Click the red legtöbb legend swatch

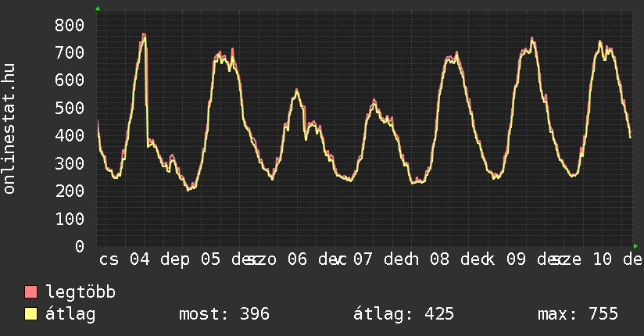31,293
